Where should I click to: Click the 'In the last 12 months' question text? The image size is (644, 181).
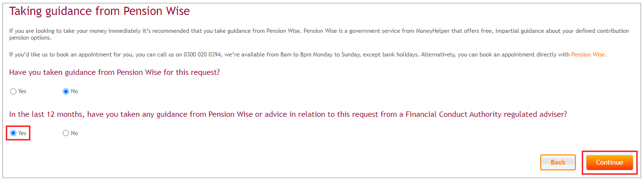[x=288, y=114]
